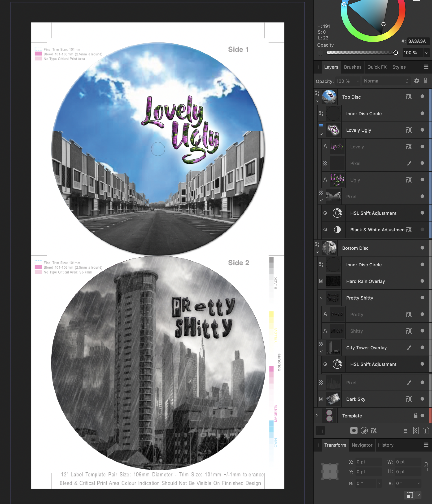432x504 pixels.
Task: Toggle visibility of Black & White Adjustment
Action: [x=422, y=229]
